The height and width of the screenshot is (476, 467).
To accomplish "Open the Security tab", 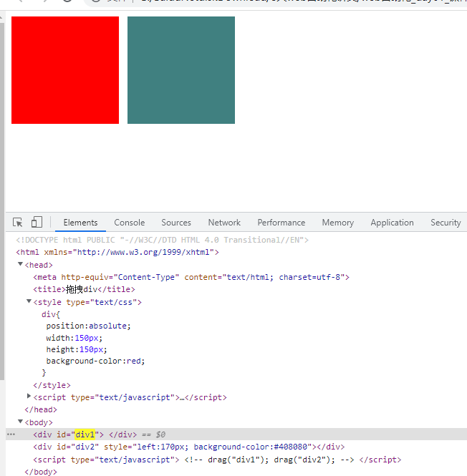I will [446, 223].
